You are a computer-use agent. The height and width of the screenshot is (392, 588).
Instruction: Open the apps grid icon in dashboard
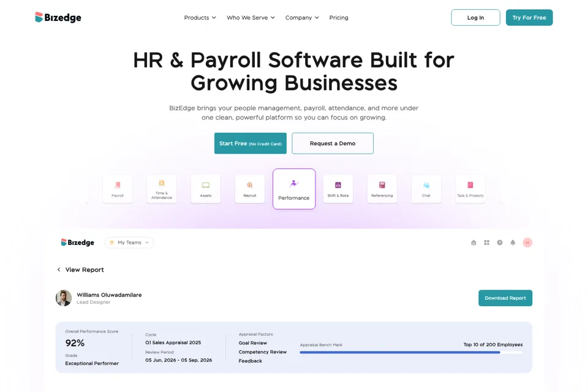pyautogui.click(x=487, y=243)
